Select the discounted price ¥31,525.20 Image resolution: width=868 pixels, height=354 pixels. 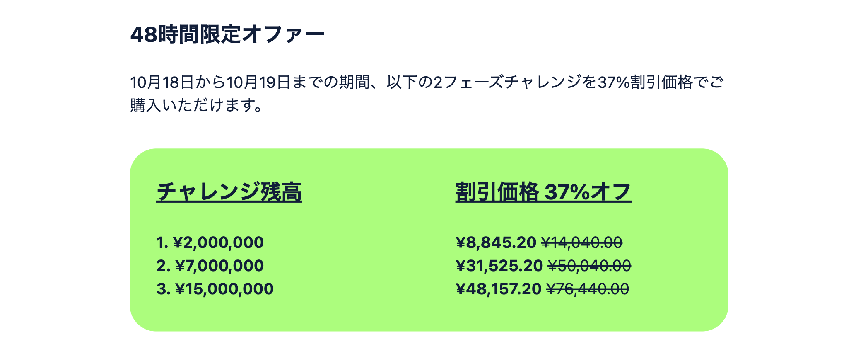click(x=499, y=266)
